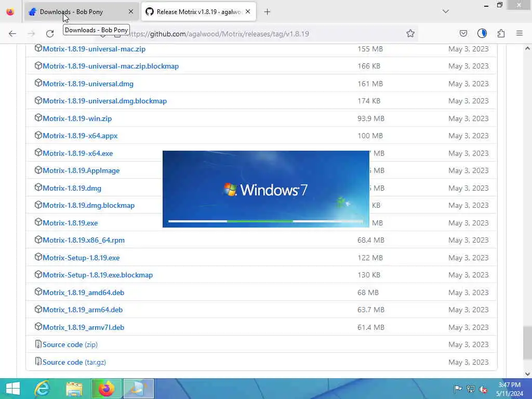This screenshot has width=532, height=399.
Task: Click the Windows 7 setup taskbar icon
Action: pyautogui.click(x=138, y=389)
